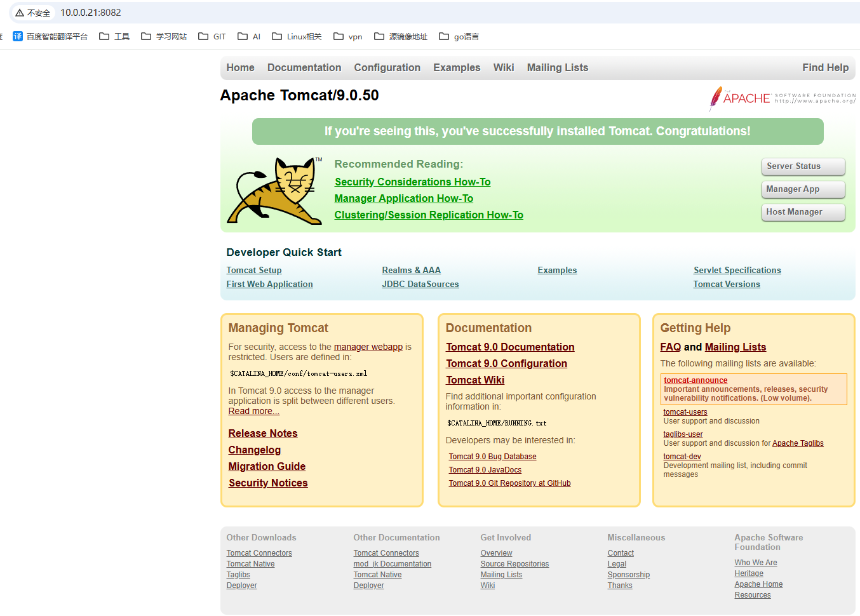
Task: Open Tomcat 9.0 Git Repository at GitHub
Action: [x=509, y=483]
